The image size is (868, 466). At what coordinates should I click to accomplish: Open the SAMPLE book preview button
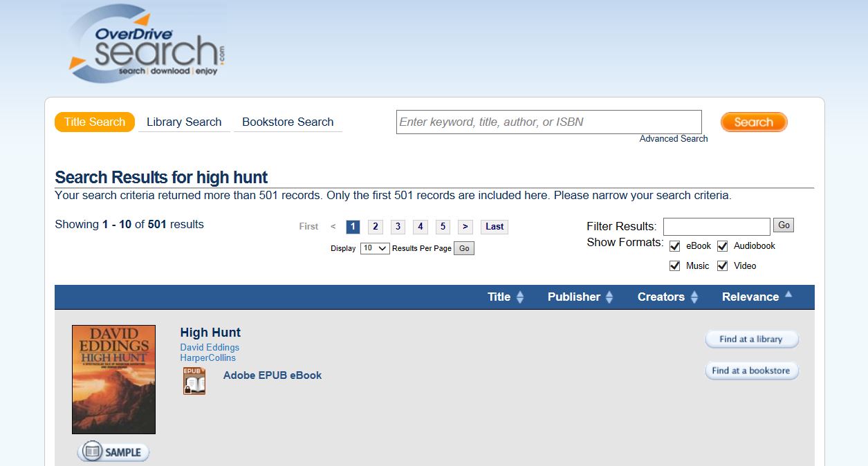(113, 452)
